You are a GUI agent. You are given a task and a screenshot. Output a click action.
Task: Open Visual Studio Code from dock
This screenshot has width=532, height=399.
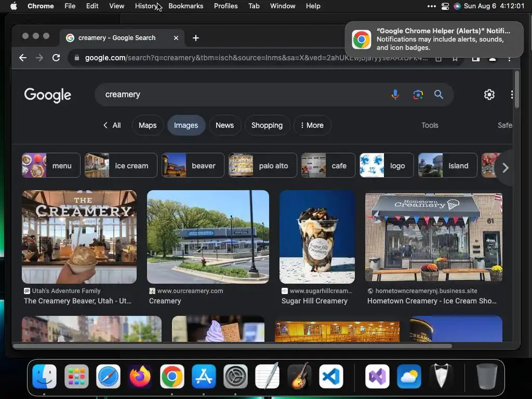(x=331, y=376)
